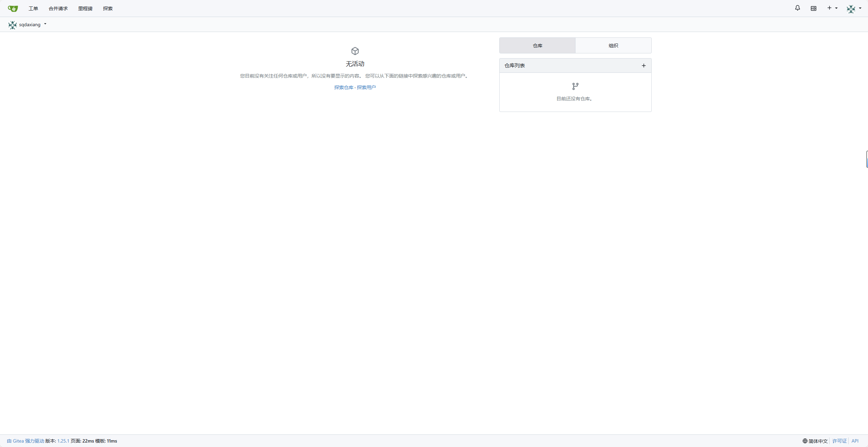Click the cube icon above 无活动

click(355, 51)
